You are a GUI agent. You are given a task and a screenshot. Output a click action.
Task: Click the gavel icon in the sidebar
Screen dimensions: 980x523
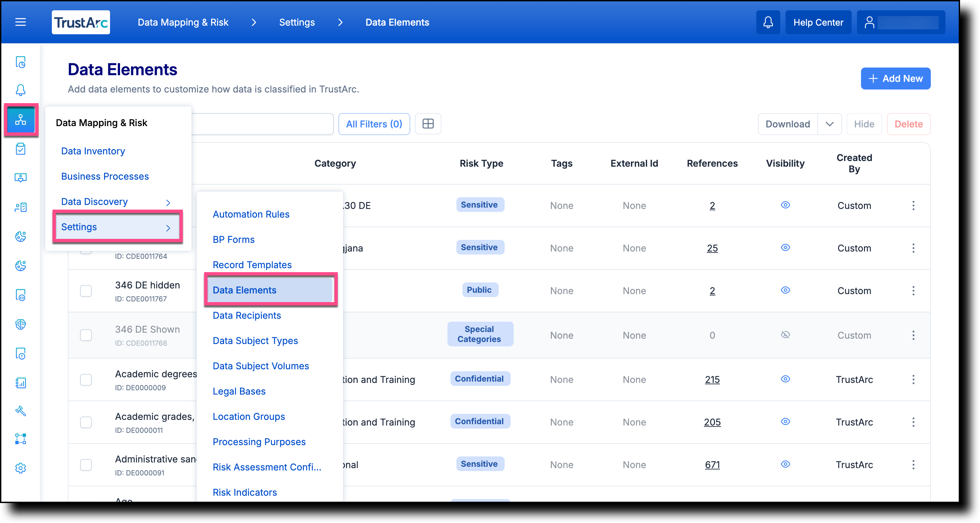(x=21, y=411)
